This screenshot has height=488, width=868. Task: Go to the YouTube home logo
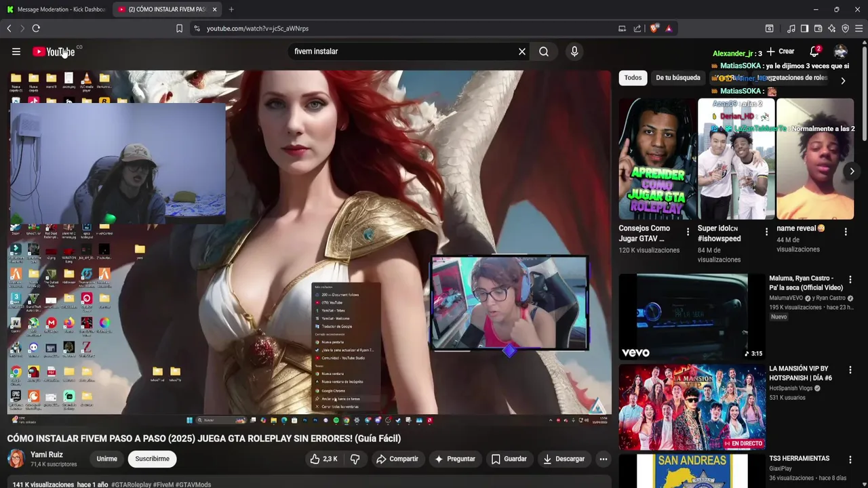pyautogui.click(x=54, y=52)
